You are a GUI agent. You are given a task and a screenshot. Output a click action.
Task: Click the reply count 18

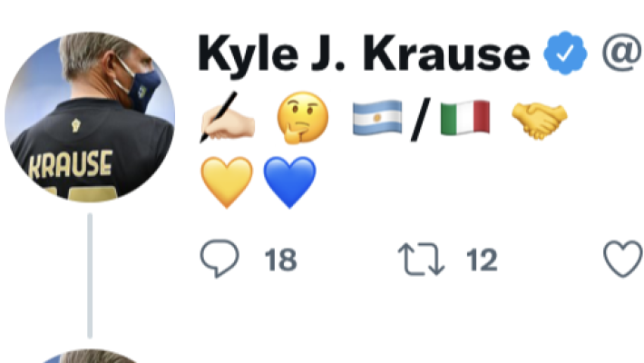pos(280,261)
